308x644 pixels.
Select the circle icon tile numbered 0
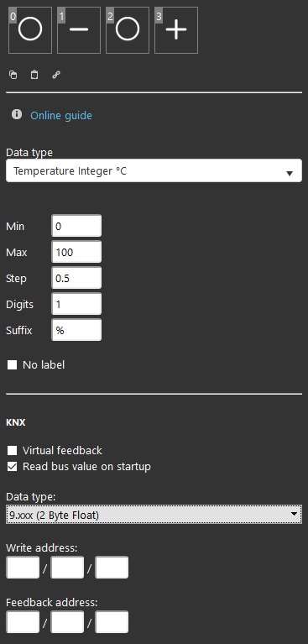30,30
